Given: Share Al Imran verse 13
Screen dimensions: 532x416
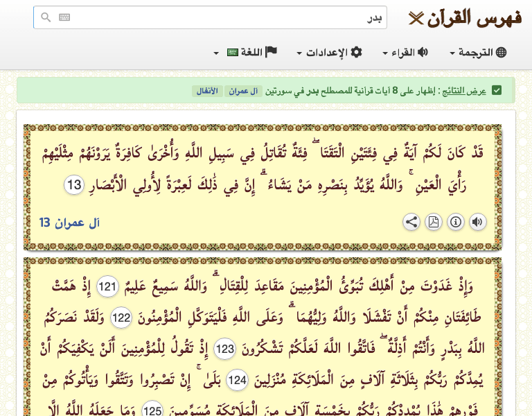Looking at the screenshot, I should pos(411,222).
